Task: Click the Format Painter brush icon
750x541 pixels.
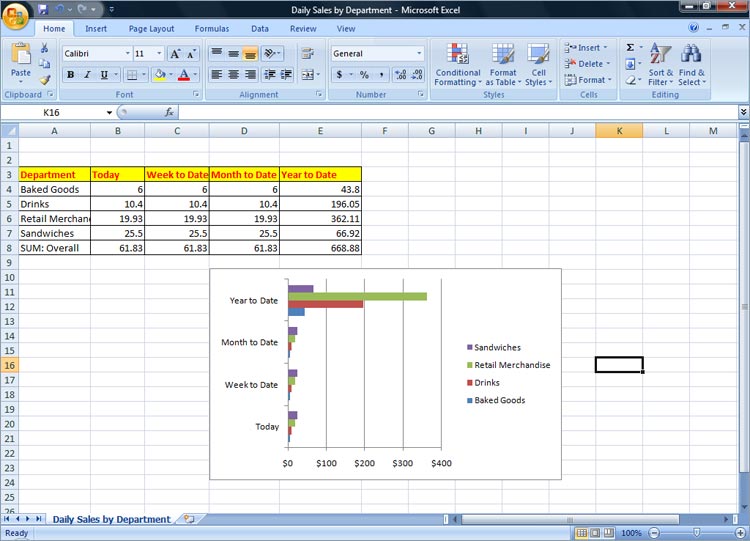Action: [45, 80]
